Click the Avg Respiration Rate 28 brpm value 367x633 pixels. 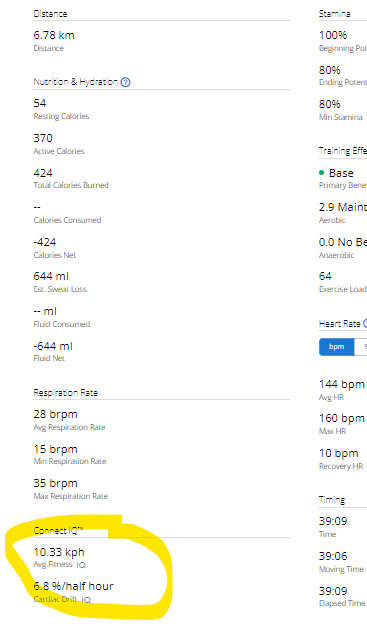tap(56, 414)
